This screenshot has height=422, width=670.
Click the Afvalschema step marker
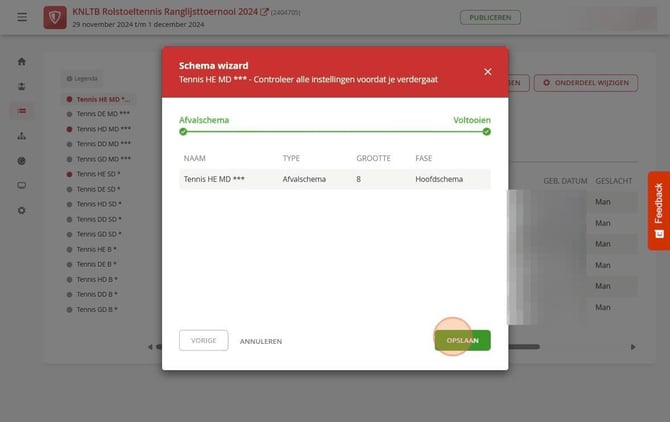coord(183,132)
